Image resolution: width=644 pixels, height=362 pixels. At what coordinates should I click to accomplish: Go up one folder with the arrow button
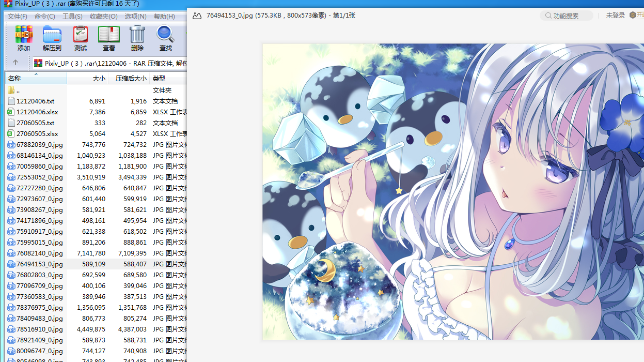point(15,63)
